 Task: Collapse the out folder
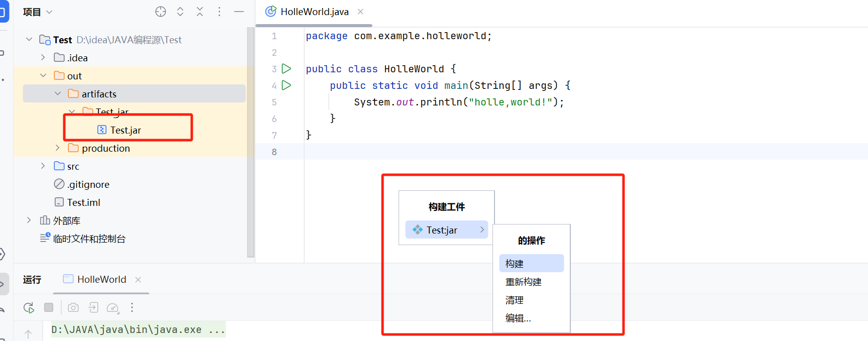(43, 75)
